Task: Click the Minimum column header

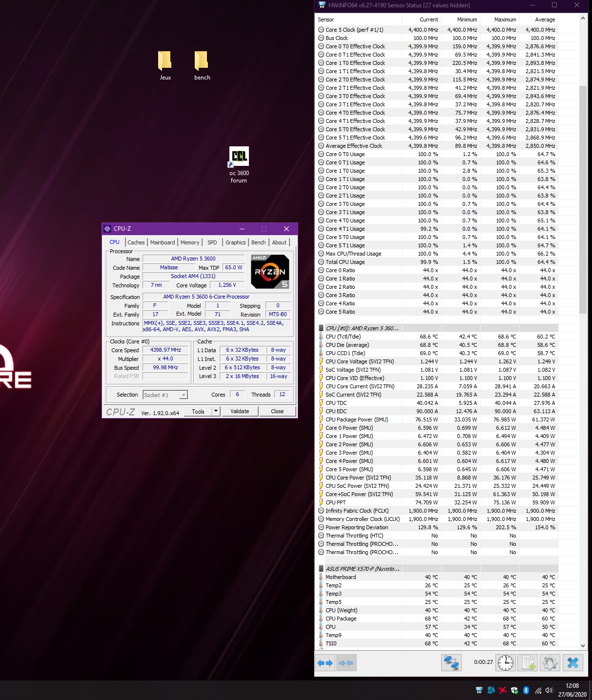Action: click(461, 20)
